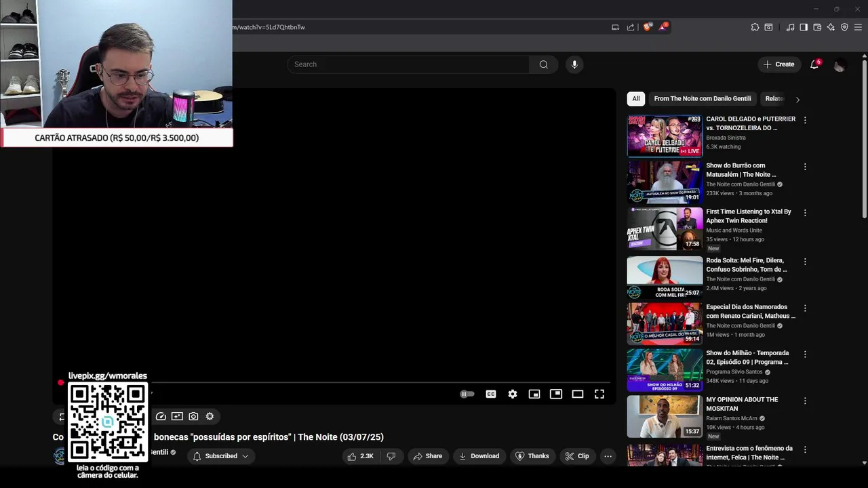Viewport: 868px width, 488px height.
Task: Like the video with 2.3K likes
Action: pos(360,456)
